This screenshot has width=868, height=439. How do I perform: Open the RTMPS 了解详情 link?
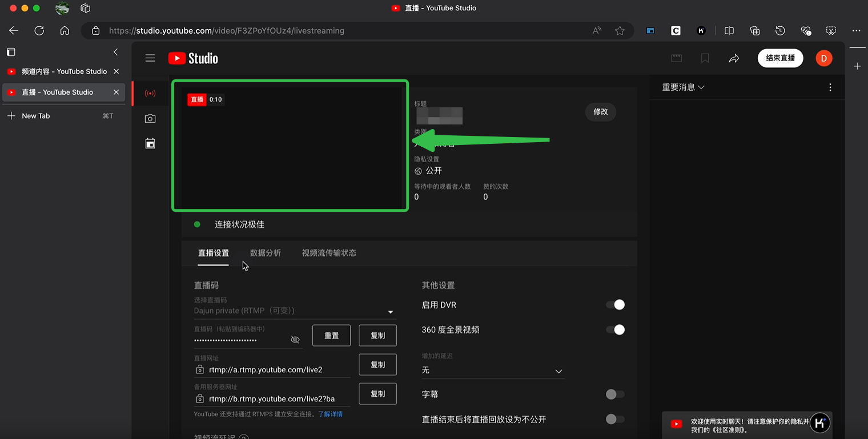tap(332, 413)
